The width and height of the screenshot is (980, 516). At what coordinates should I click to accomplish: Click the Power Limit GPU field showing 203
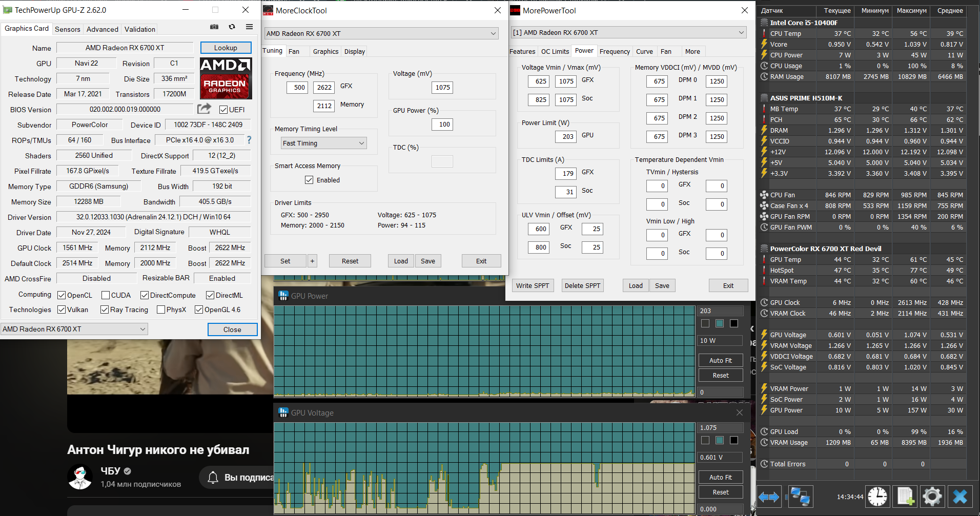566,136
